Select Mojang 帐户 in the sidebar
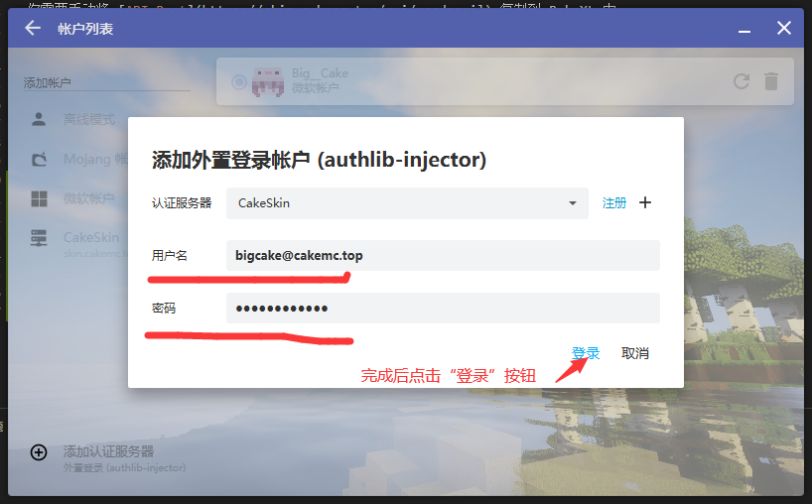812x504 pixels. (x=89, y=159)
